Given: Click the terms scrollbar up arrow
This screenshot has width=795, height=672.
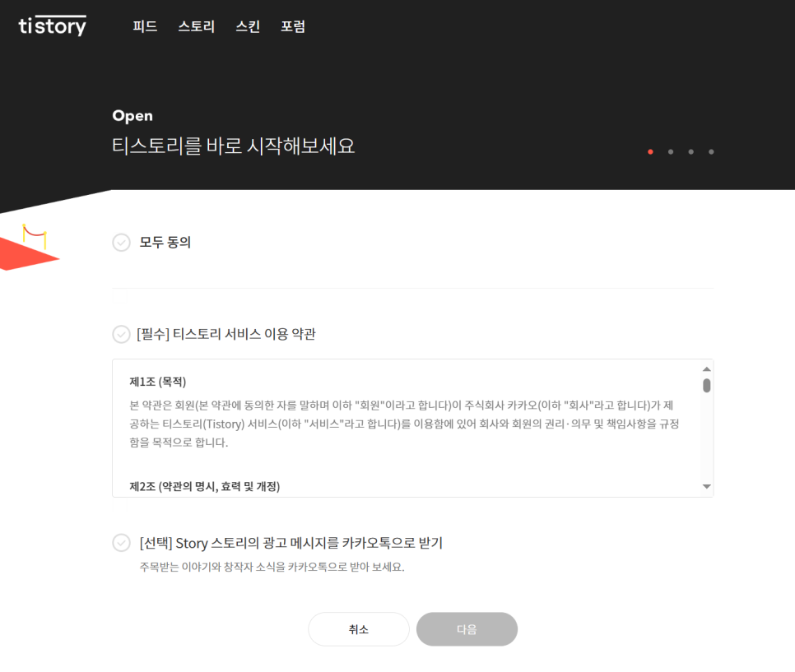Looking at the screenshot, I should click(707, 369).
